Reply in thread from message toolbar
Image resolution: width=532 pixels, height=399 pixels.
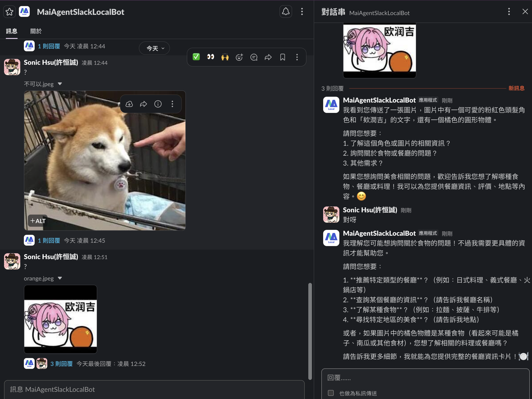[x=254, y=57]
